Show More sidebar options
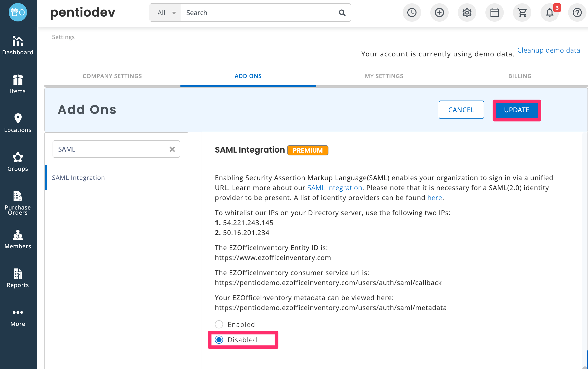 click(18, 318)
